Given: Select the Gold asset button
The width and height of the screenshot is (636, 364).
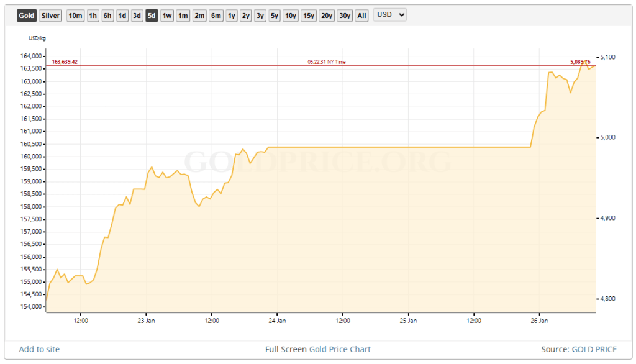Looking at the screenshot, I should click(x=26, y=15).
